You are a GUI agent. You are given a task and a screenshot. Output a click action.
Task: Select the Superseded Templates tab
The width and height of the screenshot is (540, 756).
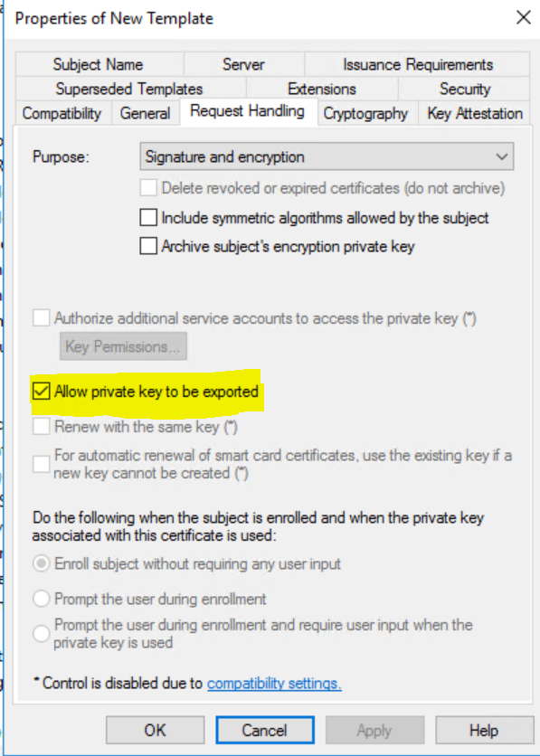click(129, 89)
